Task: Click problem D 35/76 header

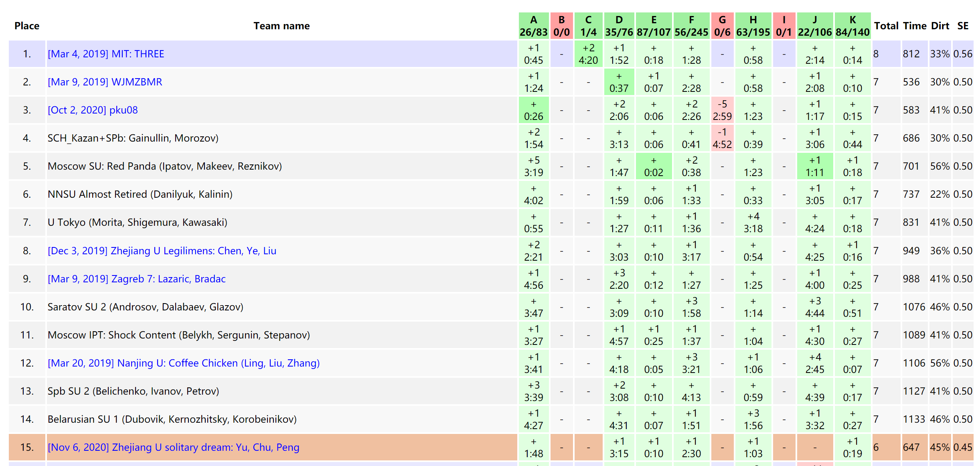Action: (x=619, y=26)
